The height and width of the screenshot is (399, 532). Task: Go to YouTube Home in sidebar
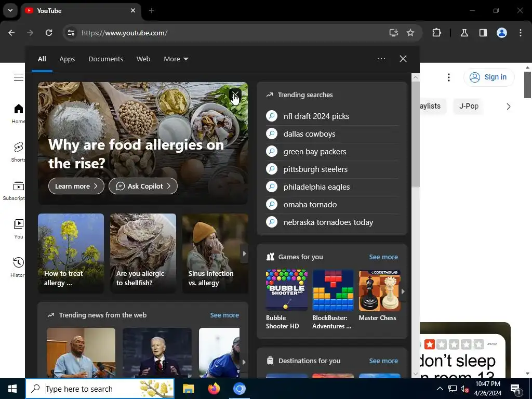tap(18, 114)
